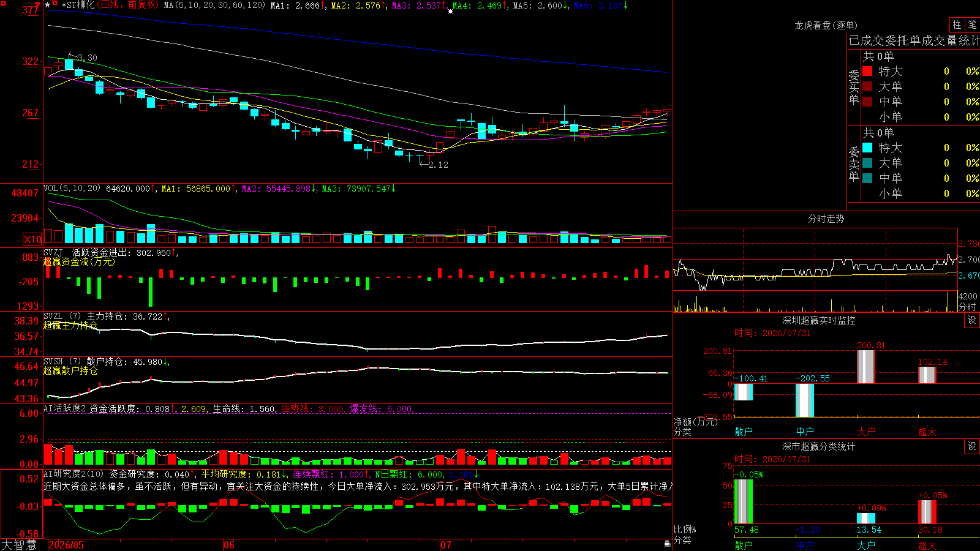
Task: Click the cyan 特大 sell order swatch
Action: [867, 148]
